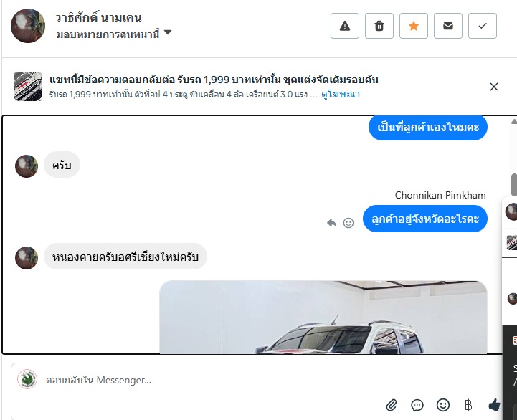Screen dimensions: 517x420
Task: Click the conversation scrollbar thumb
Action: point(513,185)
